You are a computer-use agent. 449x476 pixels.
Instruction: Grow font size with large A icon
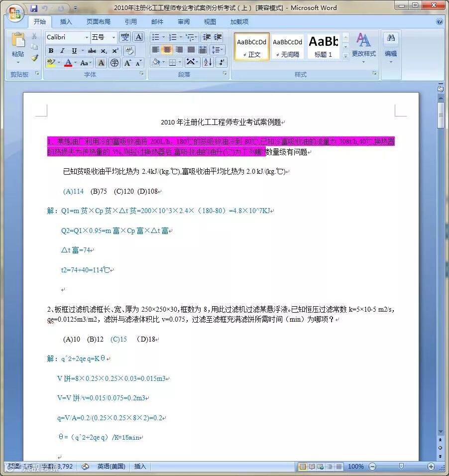(127, 63)
